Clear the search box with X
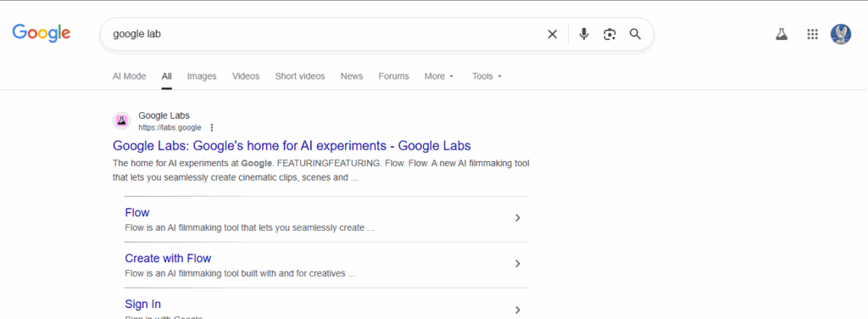 pos(552,34)
